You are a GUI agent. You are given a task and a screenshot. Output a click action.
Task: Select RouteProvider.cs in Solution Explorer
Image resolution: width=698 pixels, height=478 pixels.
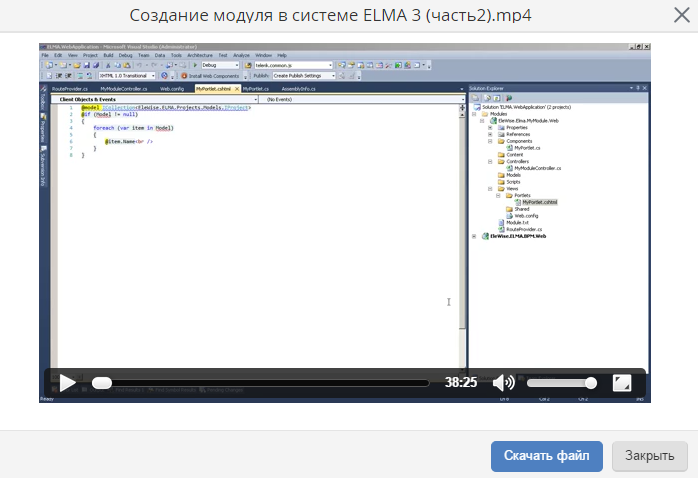[x=523, y=229]
